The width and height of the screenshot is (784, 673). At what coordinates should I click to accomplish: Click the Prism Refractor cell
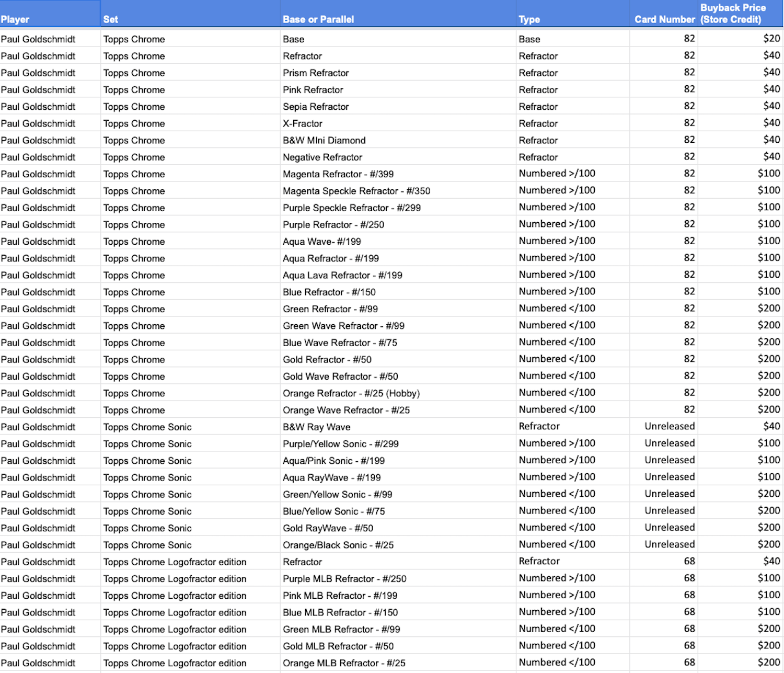316,73
